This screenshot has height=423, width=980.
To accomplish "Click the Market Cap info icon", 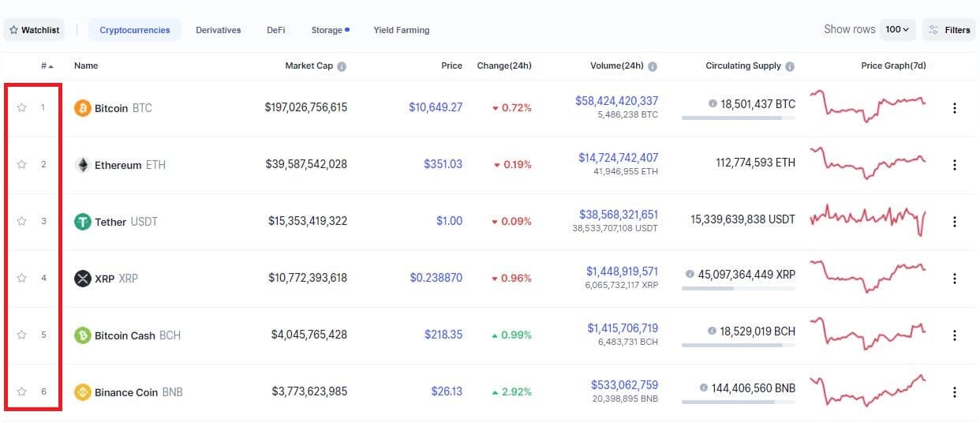I will tap(342, 66).
